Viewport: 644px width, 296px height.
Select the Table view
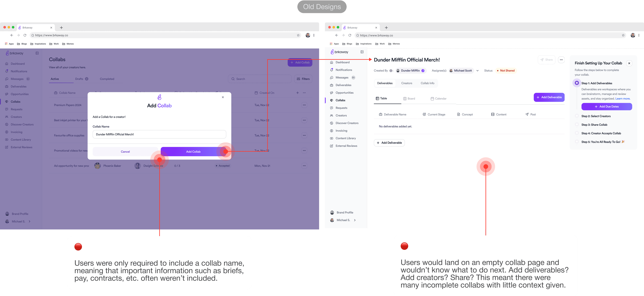(x=381, y=98)
